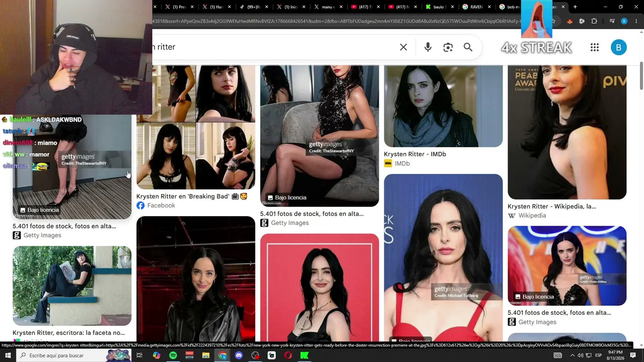Open the Wikipedia source link
This screenshot has width=644, height=362.
pos(527,216)
